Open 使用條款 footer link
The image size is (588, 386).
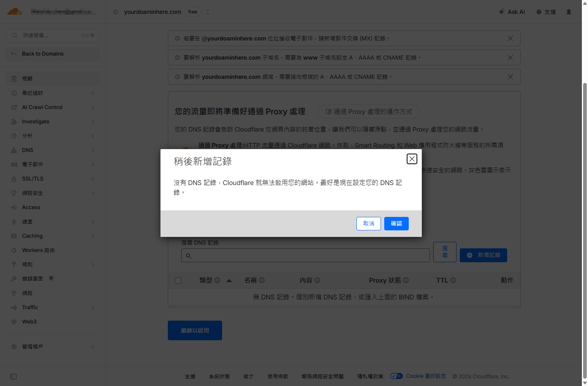(x=278, y=377)
